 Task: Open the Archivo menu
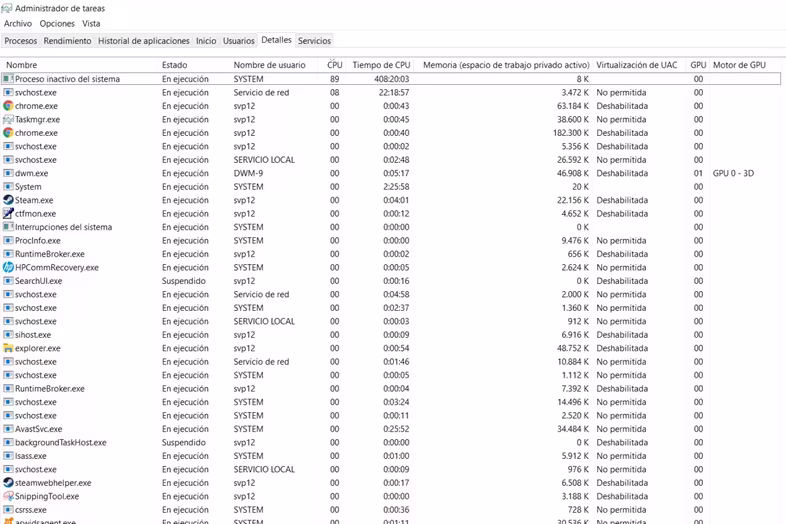click(18, 24)
